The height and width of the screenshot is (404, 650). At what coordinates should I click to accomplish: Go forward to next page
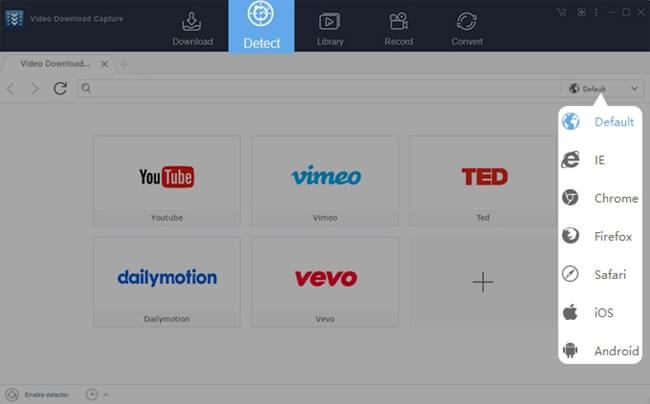point(35,88)
